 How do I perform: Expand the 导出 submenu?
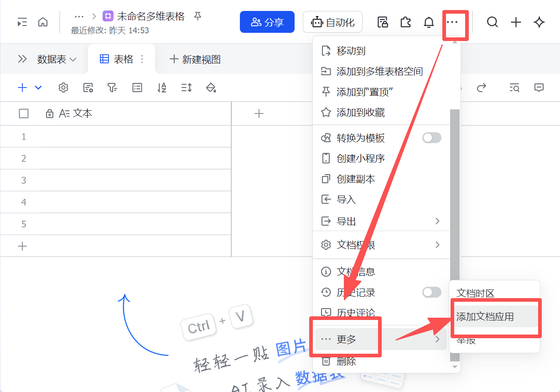click(437, 221)
